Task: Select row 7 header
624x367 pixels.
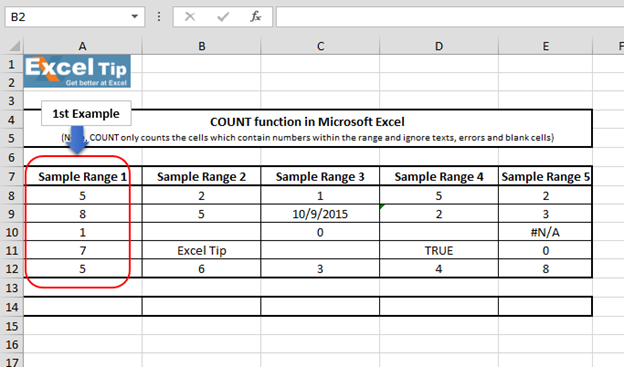Action: tap(12, 176)
